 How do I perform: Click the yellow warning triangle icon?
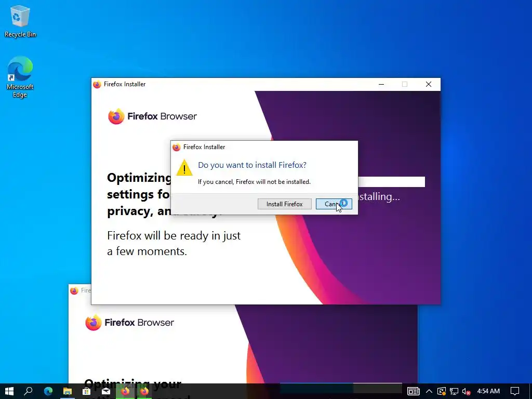[184, 168]
